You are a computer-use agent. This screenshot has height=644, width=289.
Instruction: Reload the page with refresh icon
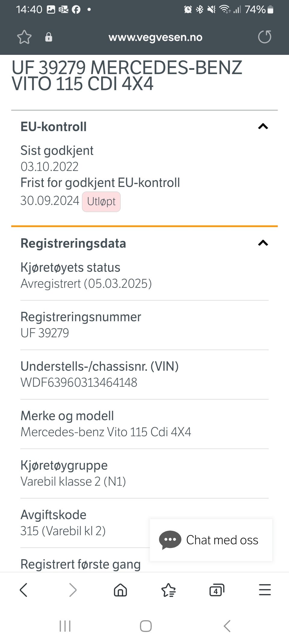click(x=265, y=37)
